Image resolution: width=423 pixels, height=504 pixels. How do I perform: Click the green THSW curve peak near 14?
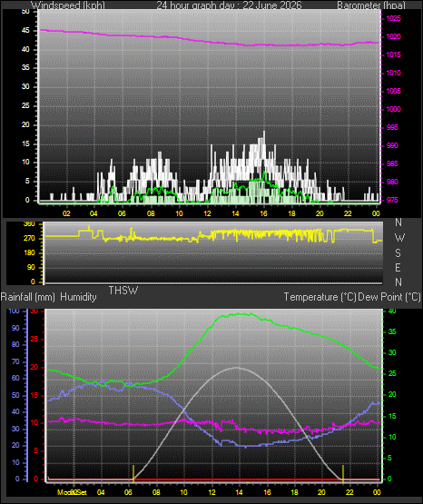click(x=240, y=313)
